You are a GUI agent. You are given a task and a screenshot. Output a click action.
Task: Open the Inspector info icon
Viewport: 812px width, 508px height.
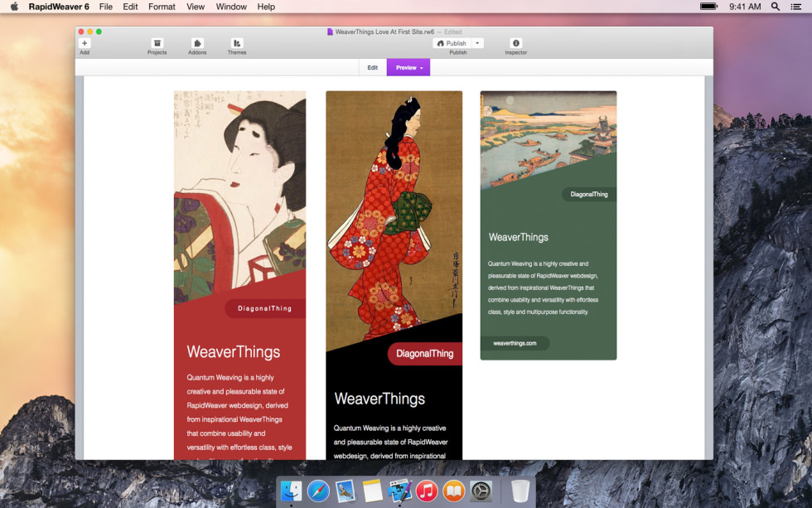pos(515,43)
